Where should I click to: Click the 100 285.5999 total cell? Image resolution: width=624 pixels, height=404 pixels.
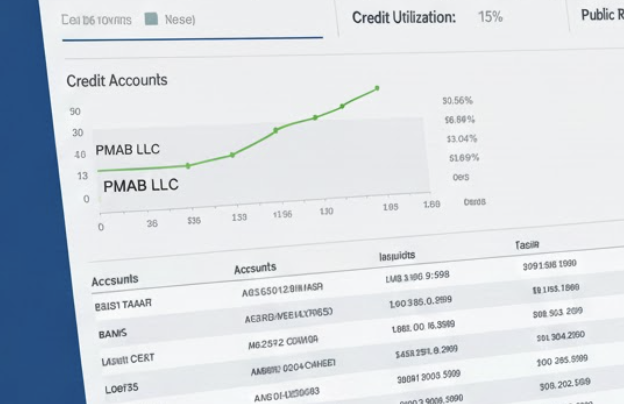[x=562, y=361]
